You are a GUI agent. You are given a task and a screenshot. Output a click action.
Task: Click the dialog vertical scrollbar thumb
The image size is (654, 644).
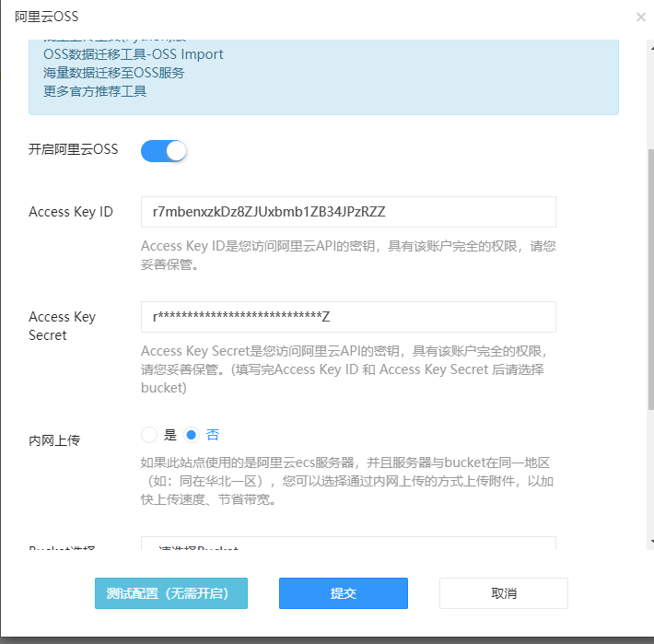[650, 279]
